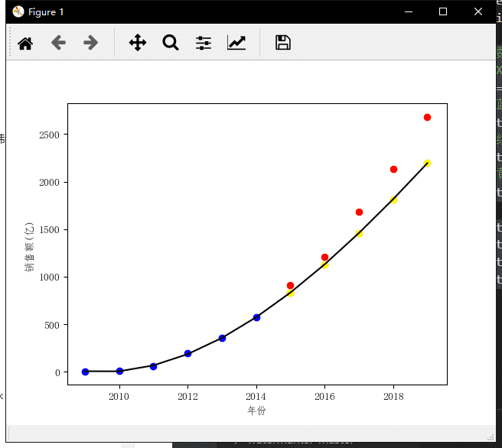The width and height of the screenshot is (502, 448).
Task: Save the figure with floppy disk icon
Action: coord(283,43)
